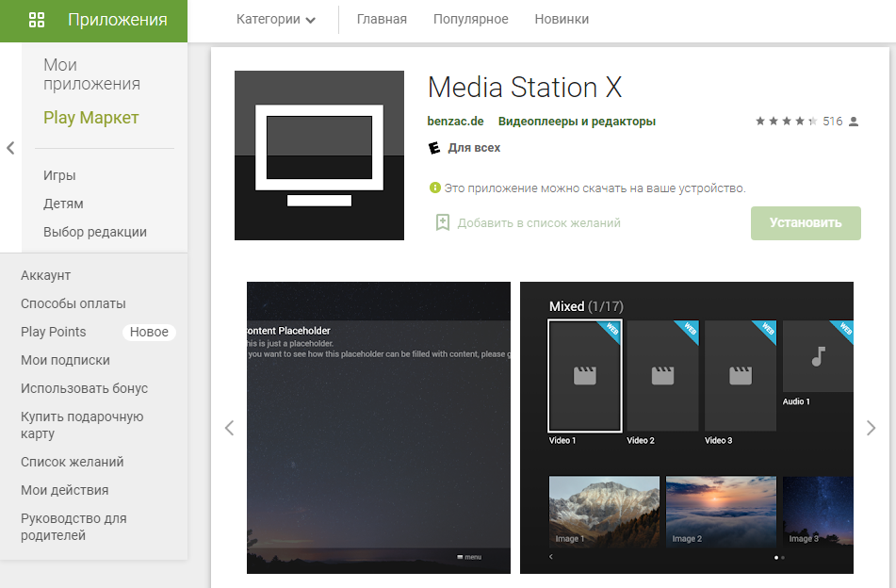
Task: Go to the Новинки tab
Action: (x=562, y=20)
